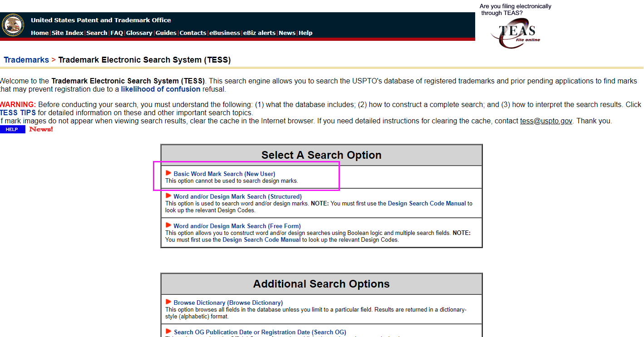644x337 pixels.
Task: Click red arrow beside Browse Dictionary option
Action: click(168, 302)
